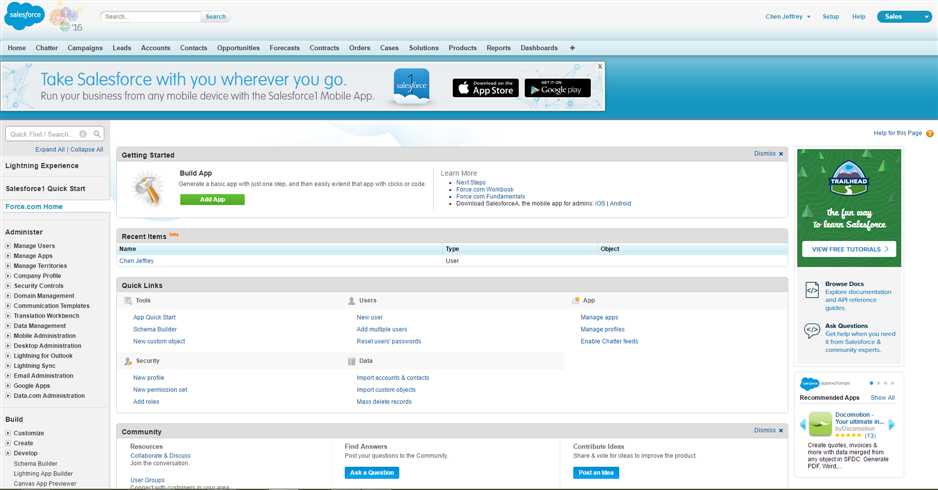Select the Lightning App Builder tree item
Viewport: 938px width, 490px height.
point(43,473)
